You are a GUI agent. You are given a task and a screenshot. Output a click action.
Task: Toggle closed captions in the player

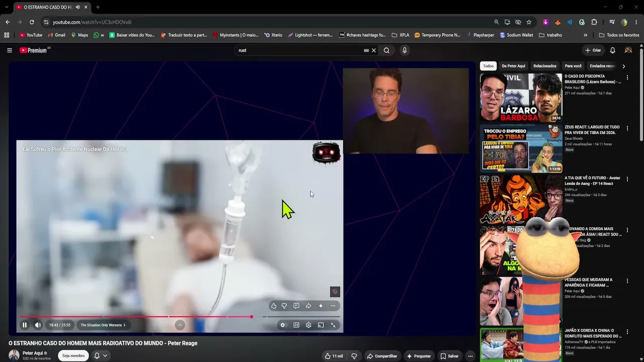296,325
